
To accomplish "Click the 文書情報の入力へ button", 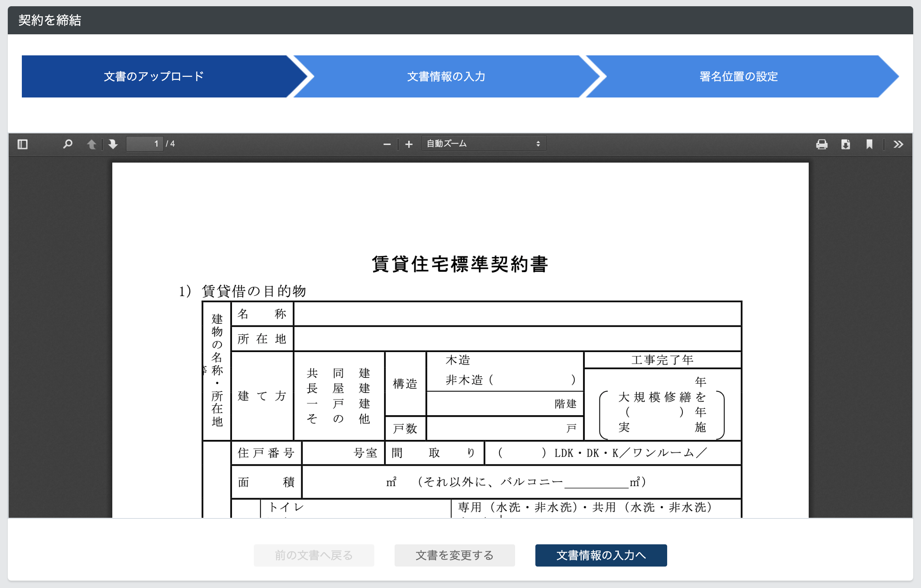I will (x=600, y=555).
